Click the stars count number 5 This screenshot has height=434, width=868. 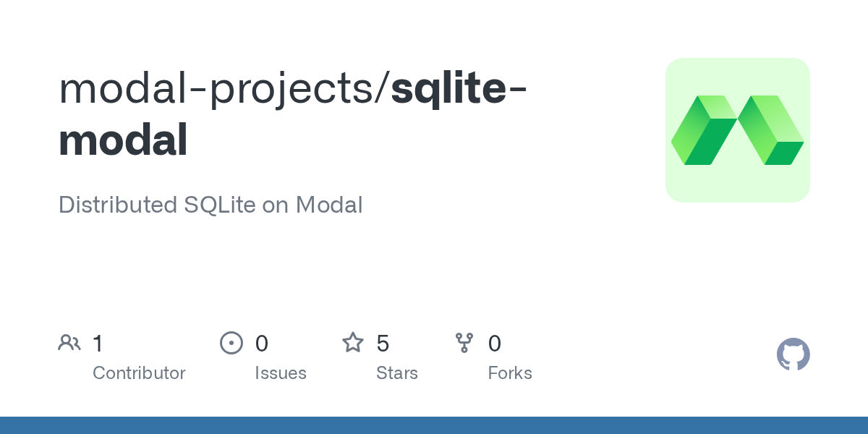coord(383,343)
